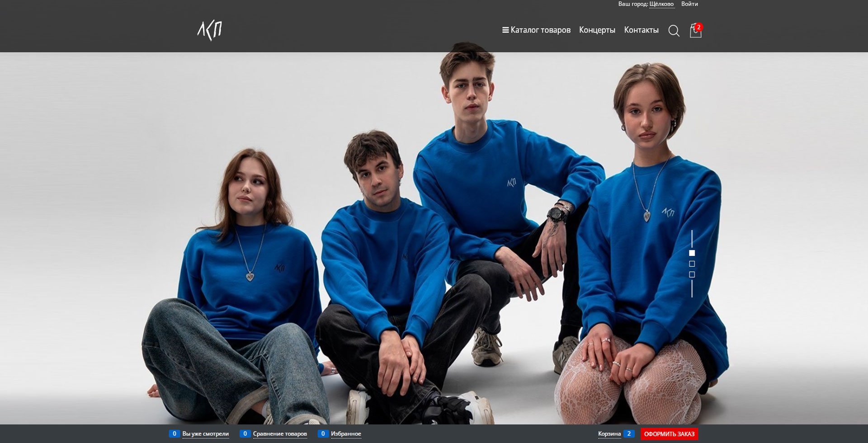Screen dimensions: 868x443
Task: Click the blue counter badge beside Вы уже смотрели
Action: click(174, 434)
